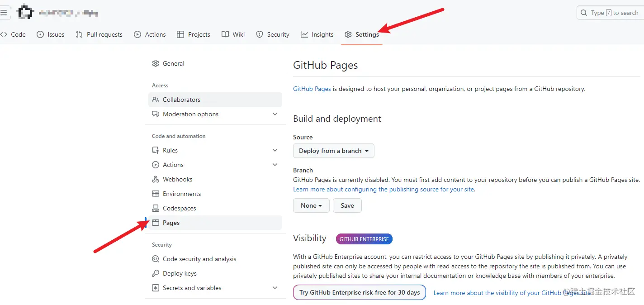Expand the Secrets and variables section
This screenshot has width=644, height=305.
(275, 288)
